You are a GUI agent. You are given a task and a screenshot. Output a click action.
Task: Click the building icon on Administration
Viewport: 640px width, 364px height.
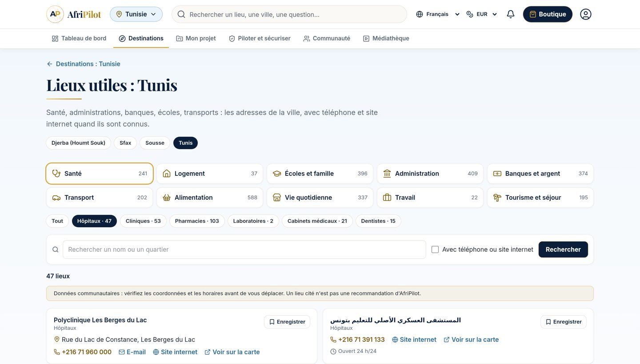click(x=387, y=174)
